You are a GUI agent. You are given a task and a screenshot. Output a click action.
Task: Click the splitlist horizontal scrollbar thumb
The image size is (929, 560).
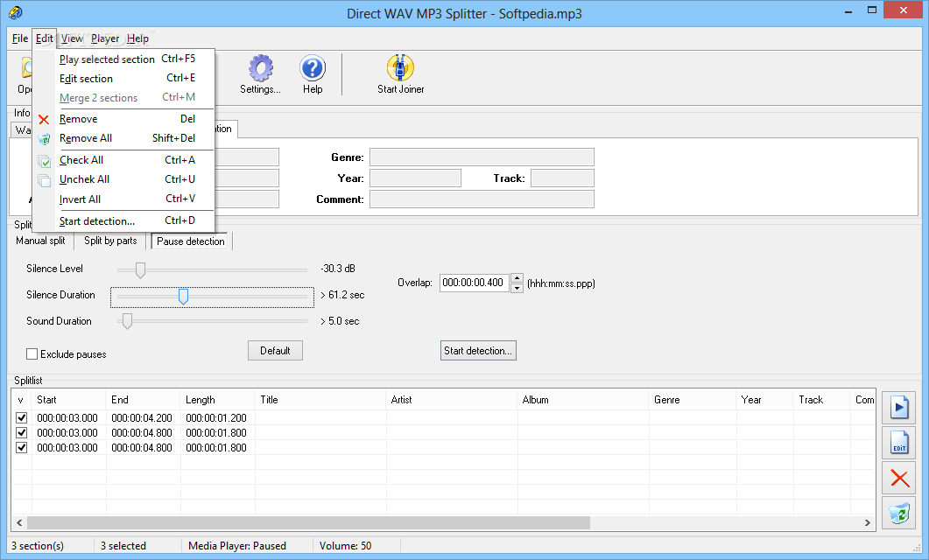pyautogui.click(x=309, y=522)
